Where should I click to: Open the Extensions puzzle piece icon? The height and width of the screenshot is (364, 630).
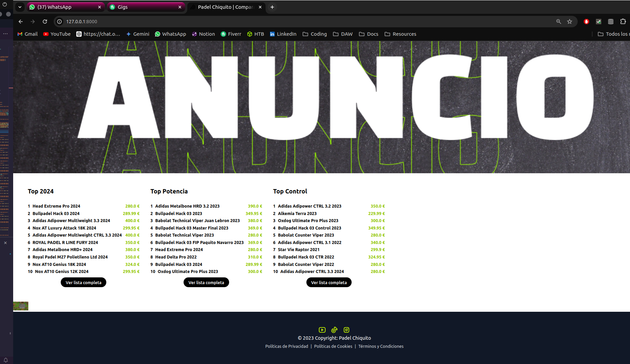623,22
